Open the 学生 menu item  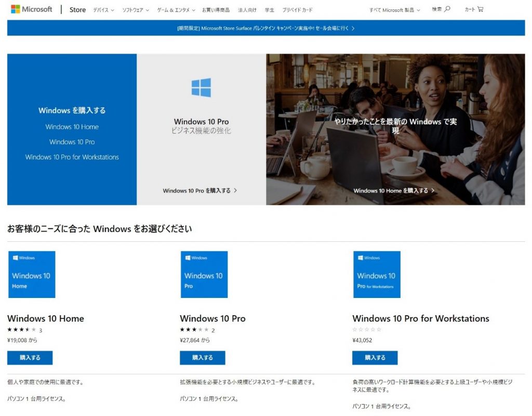pos(270,10)
